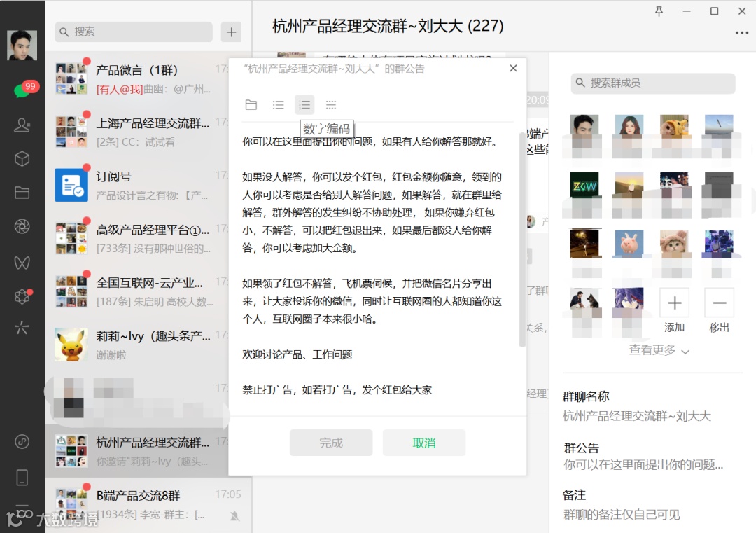Open the Moments aperture icon in sidebar
Image resolution: width=756 pixels, height=533 pixels.
pyautogui.click(x=22, y=226)
